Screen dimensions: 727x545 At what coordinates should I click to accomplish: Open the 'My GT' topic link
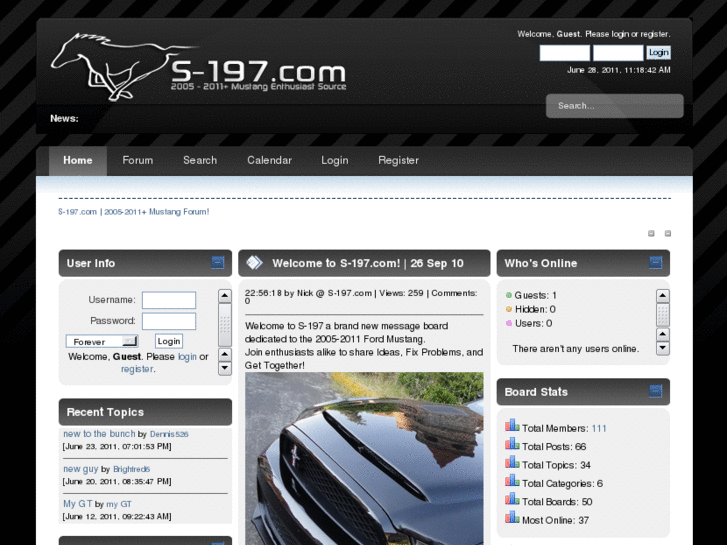tap(77, 504)
